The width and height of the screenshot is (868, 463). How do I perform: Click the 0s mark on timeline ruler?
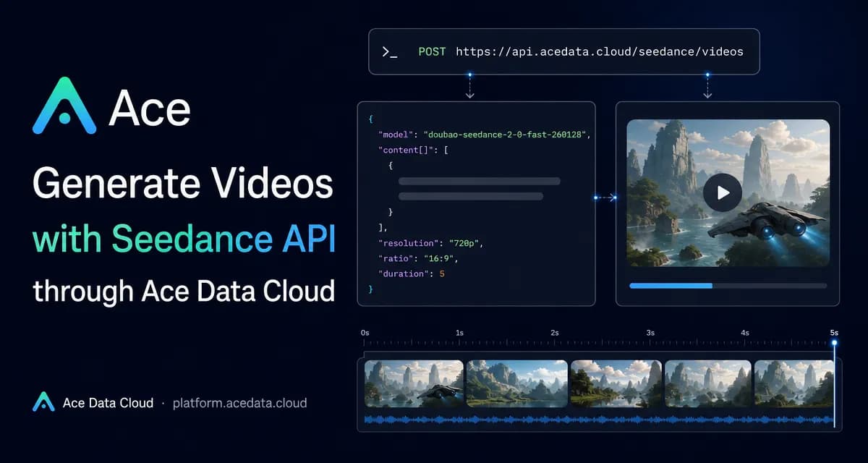tap(365, 333)
